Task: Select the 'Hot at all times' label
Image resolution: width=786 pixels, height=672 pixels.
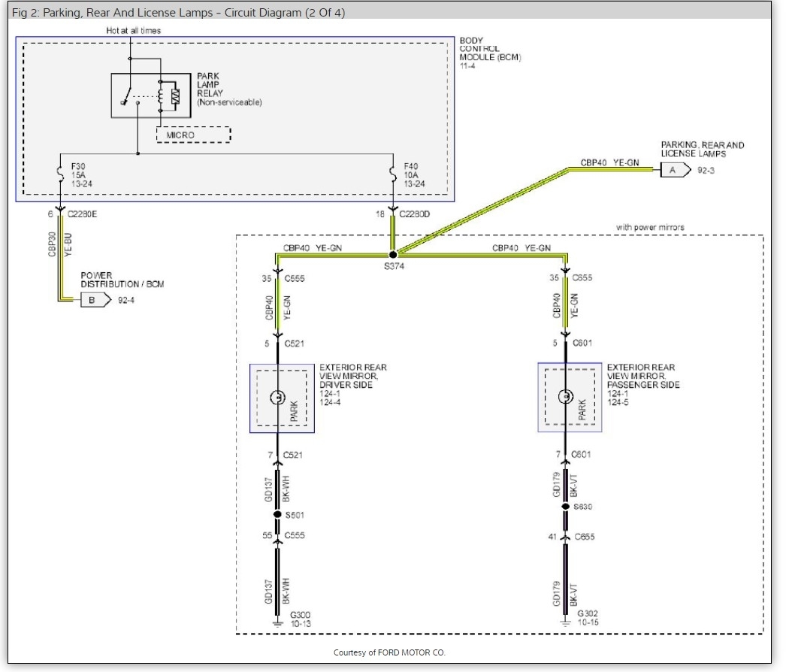Action: pos(133,31)
